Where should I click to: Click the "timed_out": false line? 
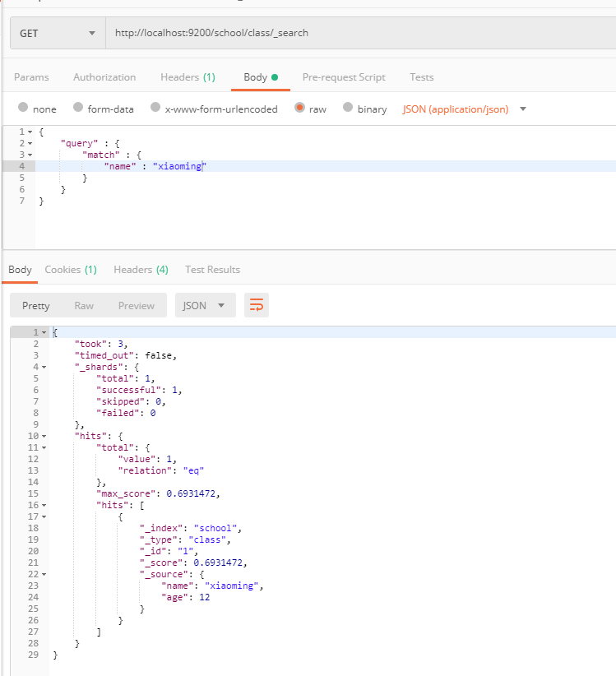coord(126,355)
